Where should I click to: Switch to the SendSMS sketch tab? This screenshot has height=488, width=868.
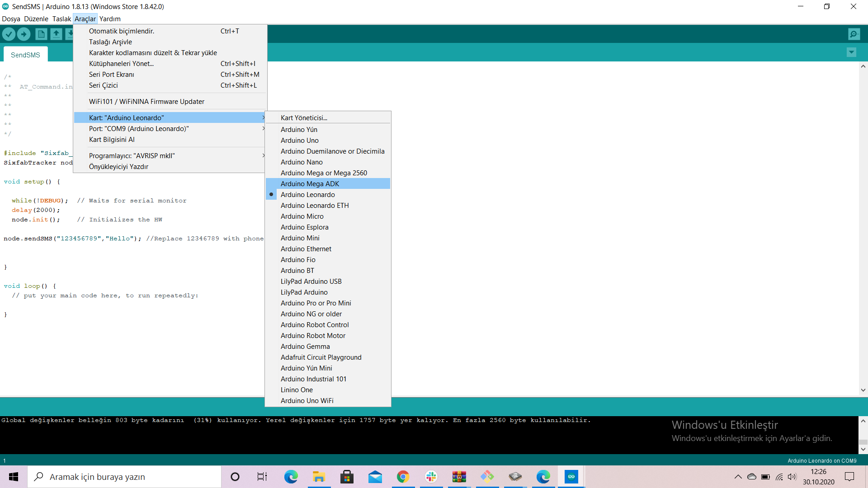[25, 54]
